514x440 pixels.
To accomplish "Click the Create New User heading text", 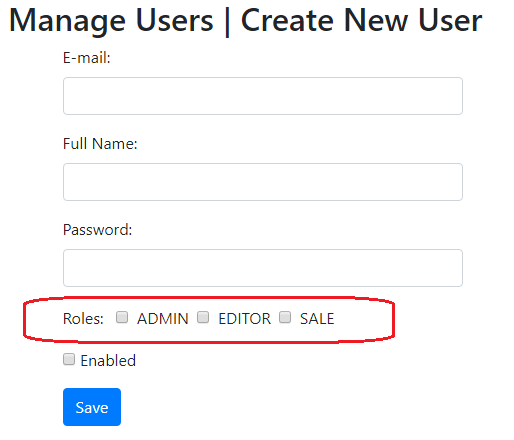I will (x=361, y=21).
